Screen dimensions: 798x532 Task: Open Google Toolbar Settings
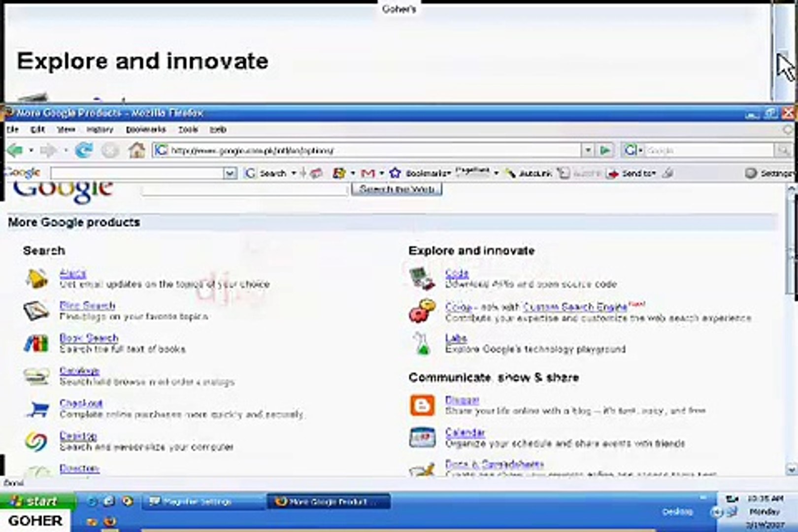pyautogui.click(x=768, y=173)
